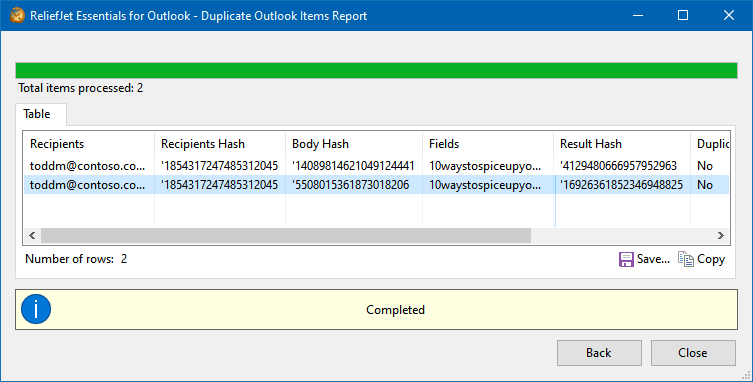
Task: Click highlighted row 10waystospiceupyo... Fields cell
Action: point(485,185)
